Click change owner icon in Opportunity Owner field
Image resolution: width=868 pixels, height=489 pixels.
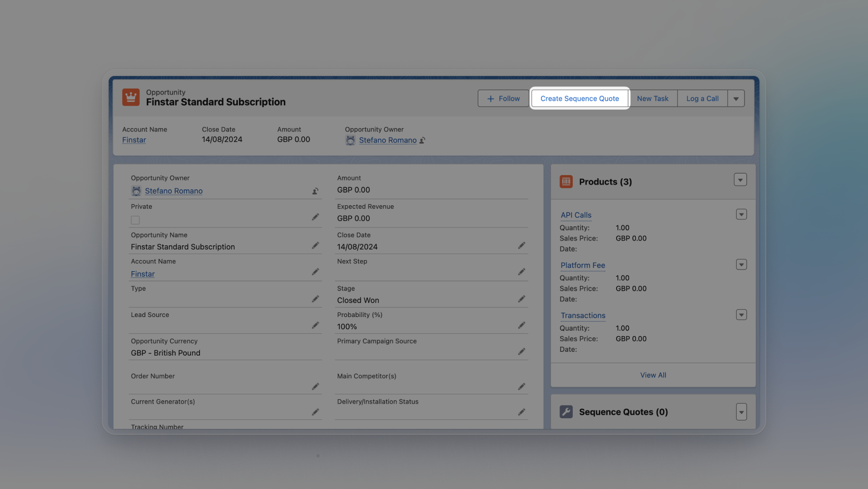click(315, 191)
